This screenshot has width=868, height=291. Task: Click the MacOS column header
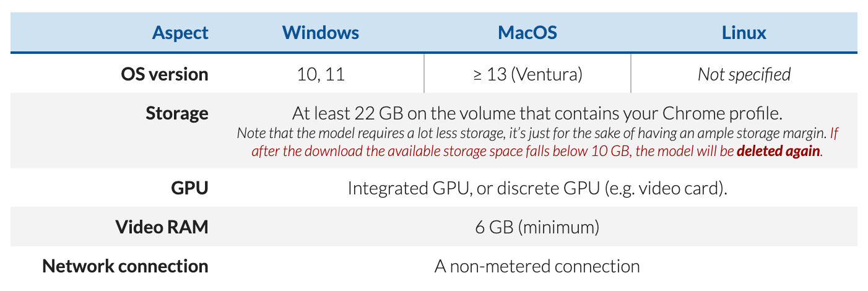coord(527,33)
